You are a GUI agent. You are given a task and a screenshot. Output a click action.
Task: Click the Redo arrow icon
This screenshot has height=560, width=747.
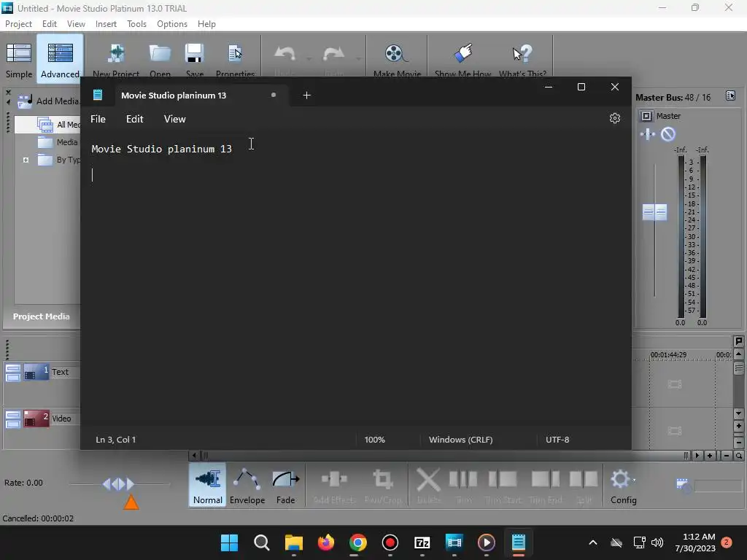[x=333, y=54]
